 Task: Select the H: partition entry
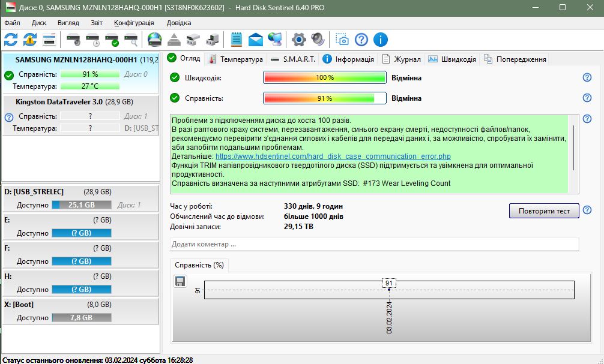point(80,283)
